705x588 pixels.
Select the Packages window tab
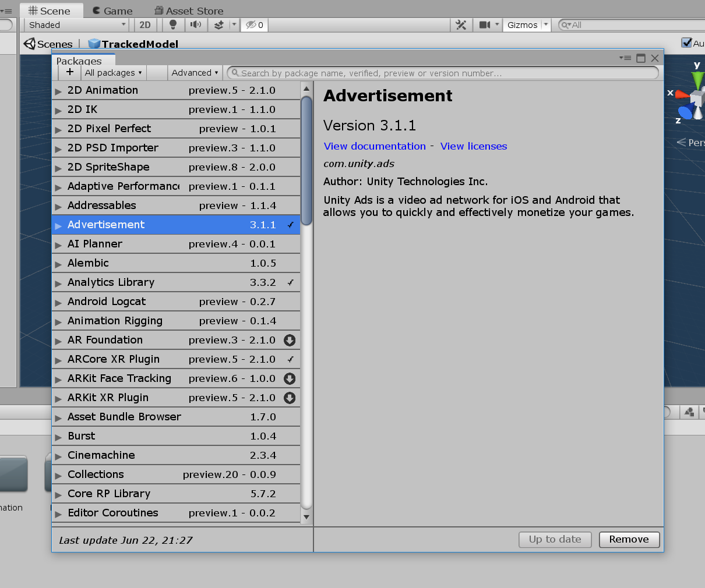click(83, 60)
